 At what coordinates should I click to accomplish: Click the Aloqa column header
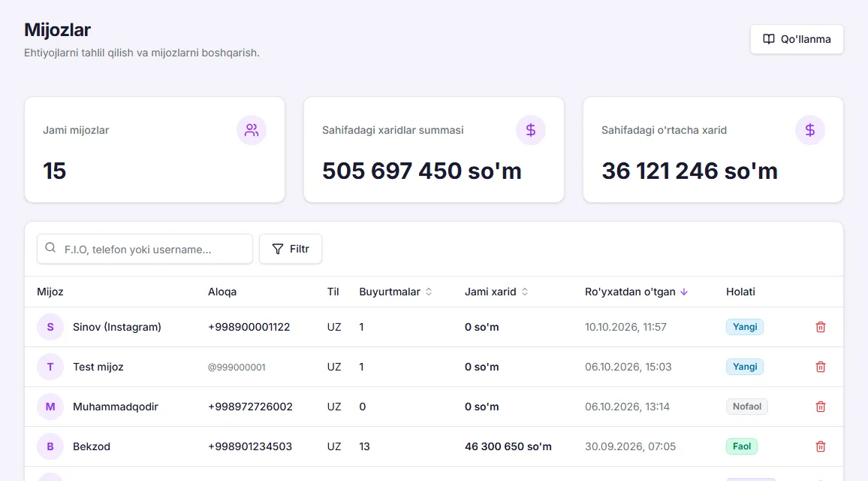pyautogui.click(x=222, y=292)
